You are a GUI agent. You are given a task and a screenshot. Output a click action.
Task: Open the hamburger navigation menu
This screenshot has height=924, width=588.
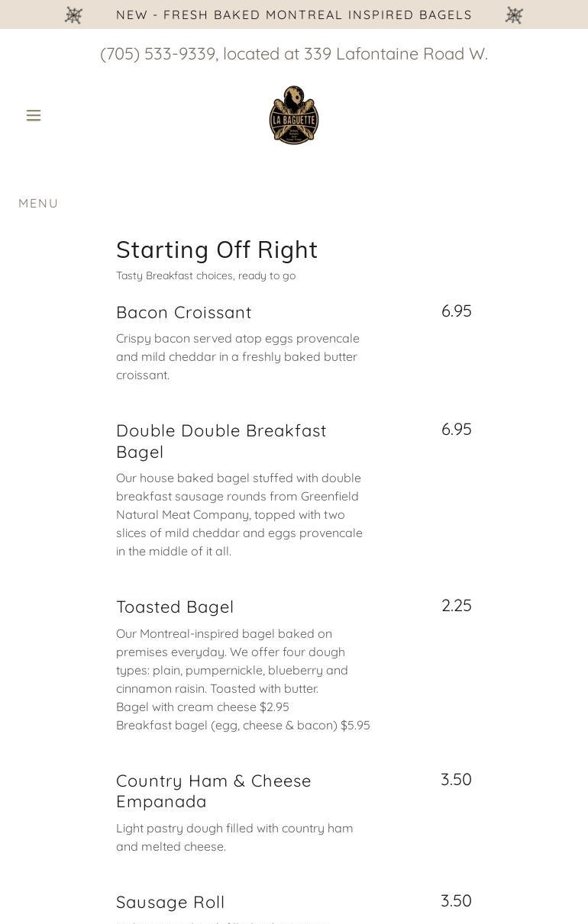pos(34,115)
